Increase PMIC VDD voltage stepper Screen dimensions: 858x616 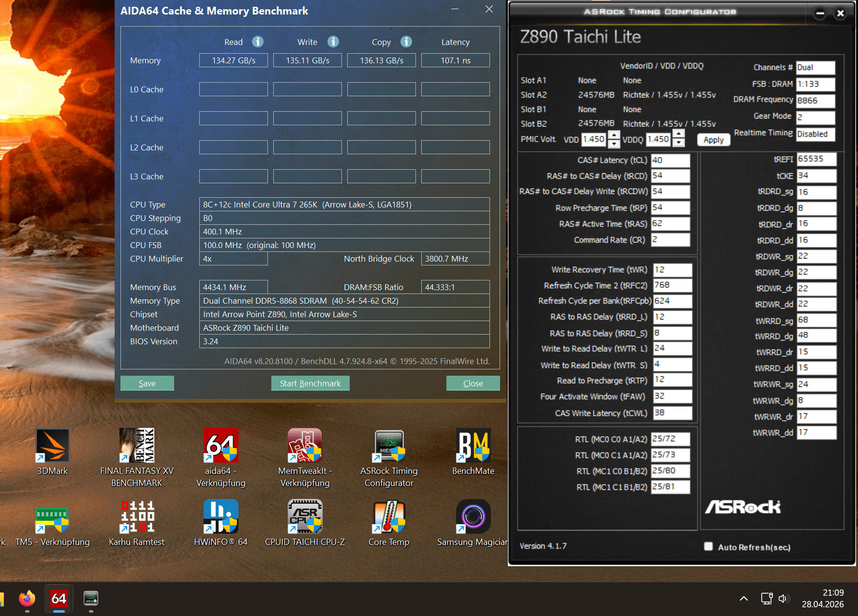[614, 135]
